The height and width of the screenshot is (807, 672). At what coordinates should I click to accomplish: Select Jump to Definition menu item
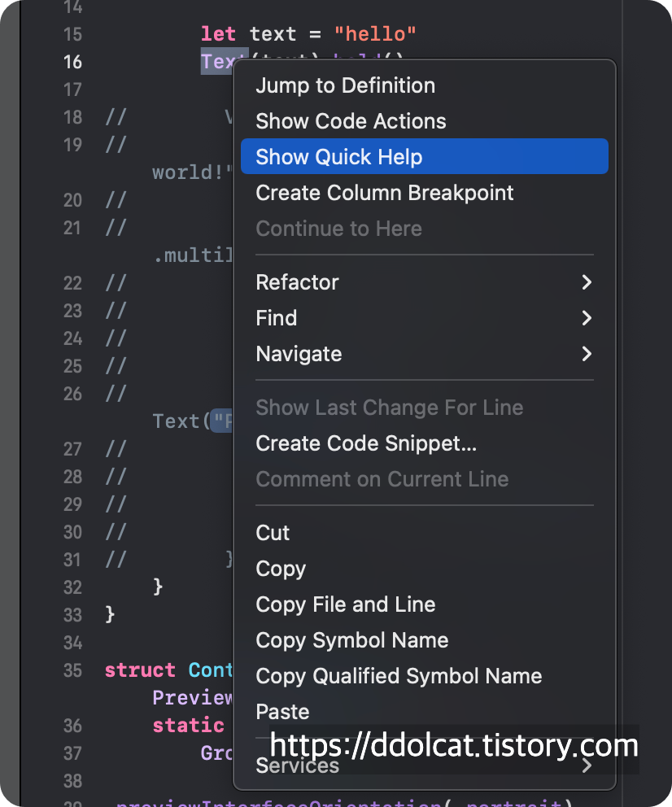(345, 85)
